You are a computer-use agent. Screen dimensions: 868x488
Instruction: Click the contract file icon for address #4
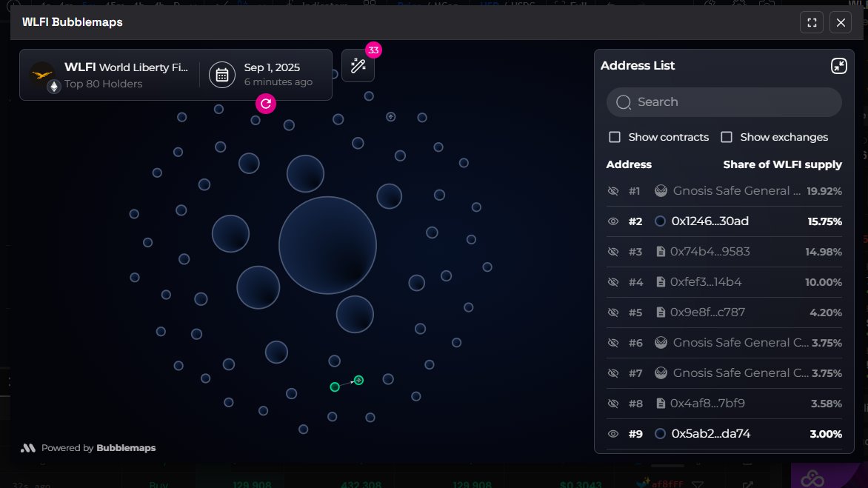[661, 282]
